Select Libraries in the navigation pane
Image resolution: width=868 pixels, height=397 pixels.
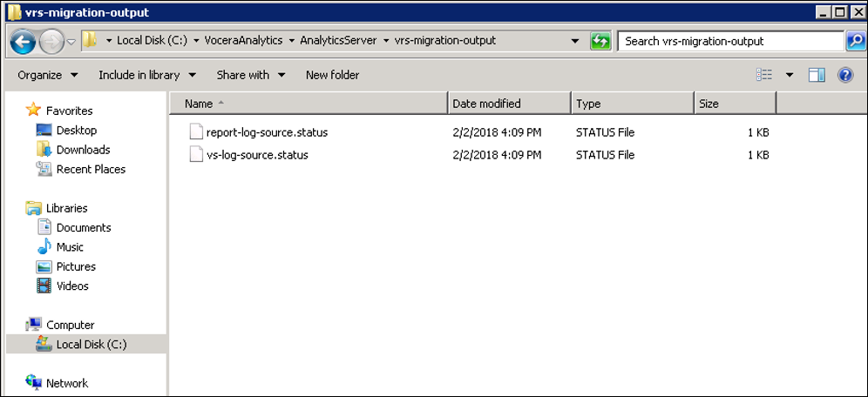click(x=66, y=208)
